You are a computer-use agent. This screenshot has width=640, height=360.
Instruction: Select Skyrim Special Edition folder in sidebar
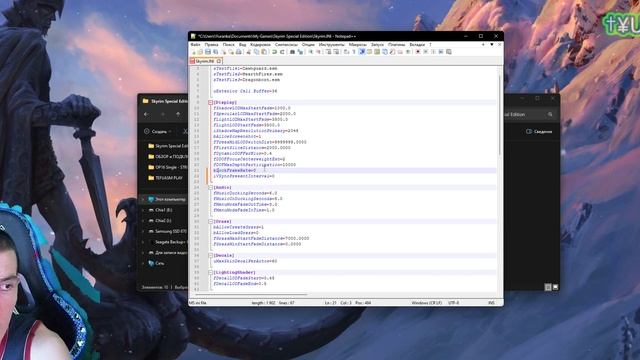click(167, 146)
